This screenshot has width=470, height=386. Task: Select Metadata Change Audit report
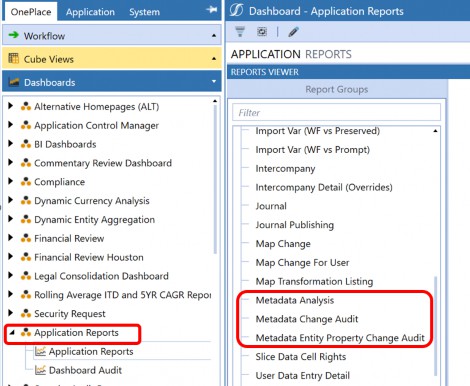pos(307,319)
